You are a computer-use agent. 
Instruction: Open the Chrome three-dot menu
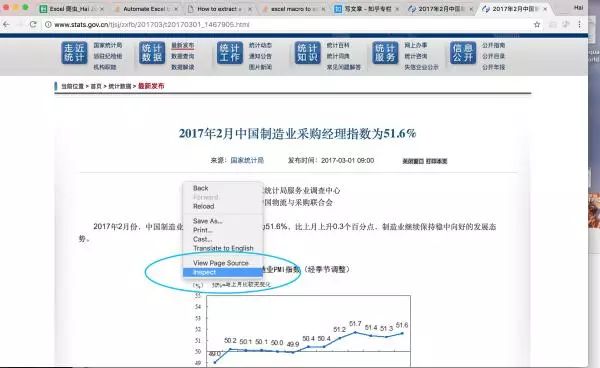pos(579,24)
